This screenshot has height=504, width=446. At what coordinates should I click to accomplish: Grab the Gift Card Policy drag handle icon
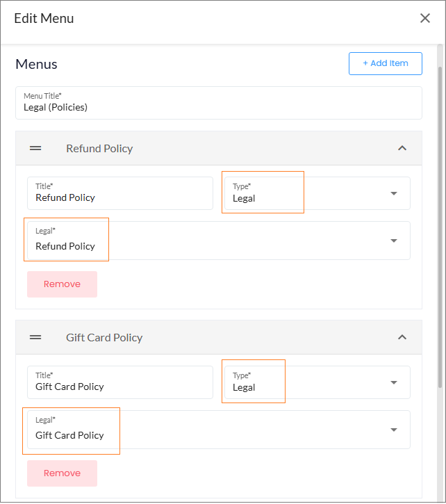click(x=35, y=337)
